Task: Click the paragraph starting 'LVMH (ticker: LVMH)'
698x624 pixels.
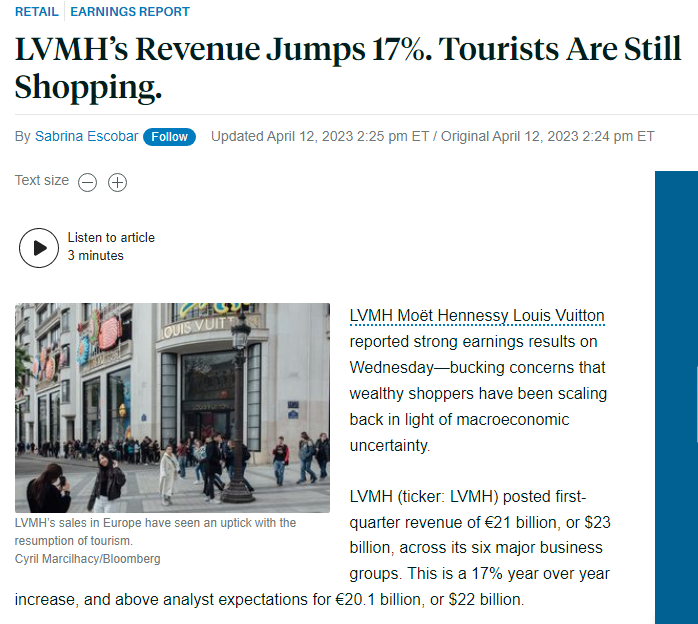Action: [x=312, y=548]
